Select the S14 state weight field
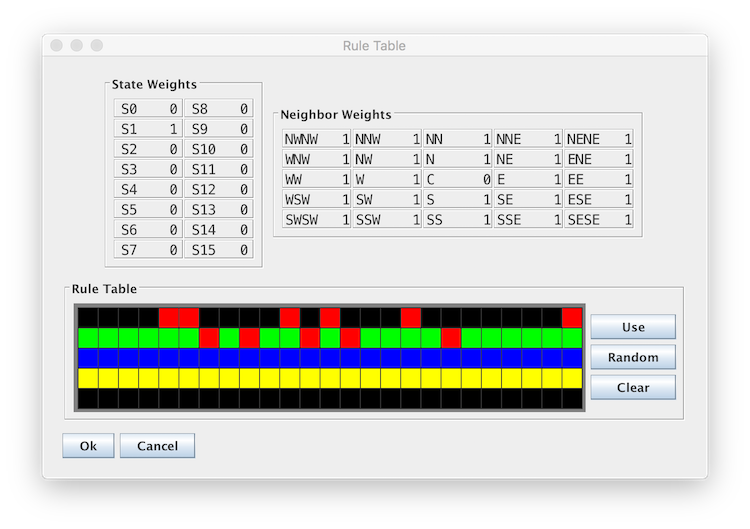The image size is (750, 529). [x=219, y=229]
